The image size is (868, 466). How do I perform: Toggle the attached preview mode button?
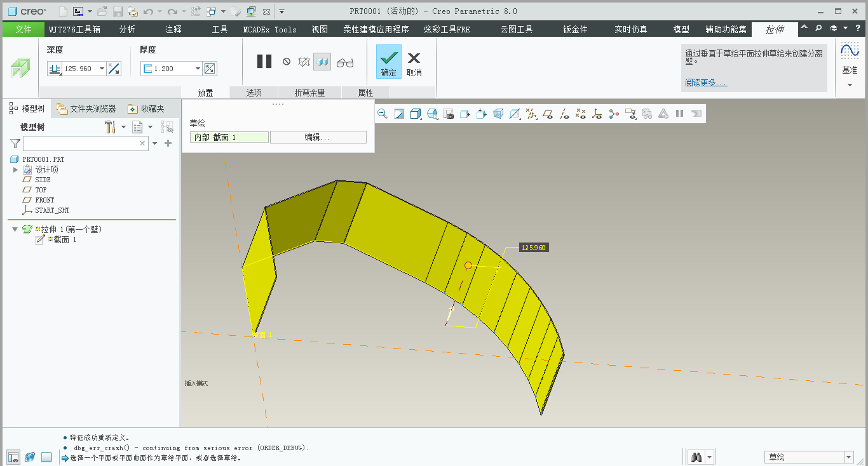(x=323, y=62)
